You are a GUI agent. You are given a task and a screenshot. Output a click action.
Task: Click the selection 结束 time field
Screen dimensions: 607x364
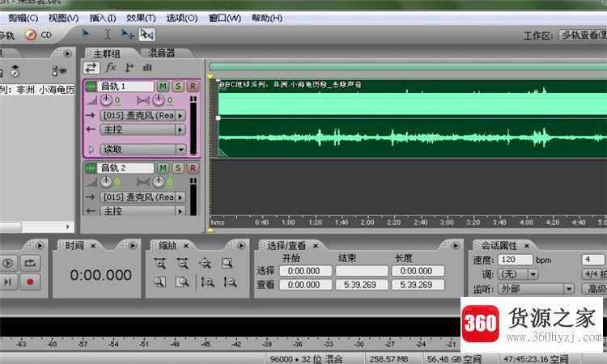362,271
